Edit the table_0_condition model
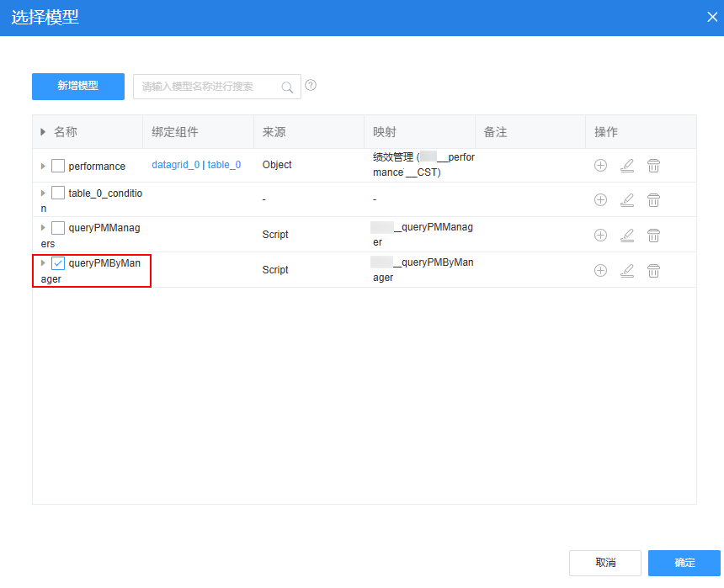Viewport: 724px width, 588px height. click(627, 200)
